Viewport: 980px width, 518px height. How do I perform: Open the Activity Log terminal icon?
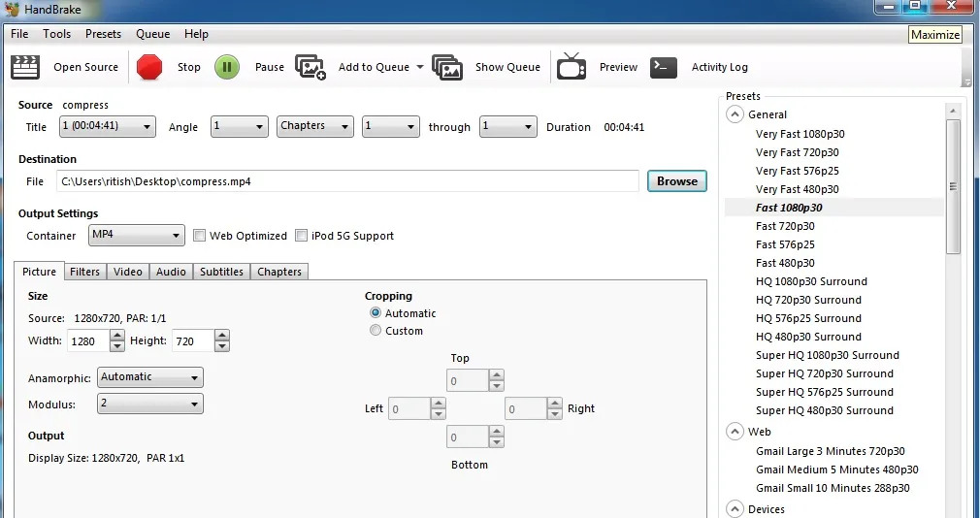(x=664, y=67)
